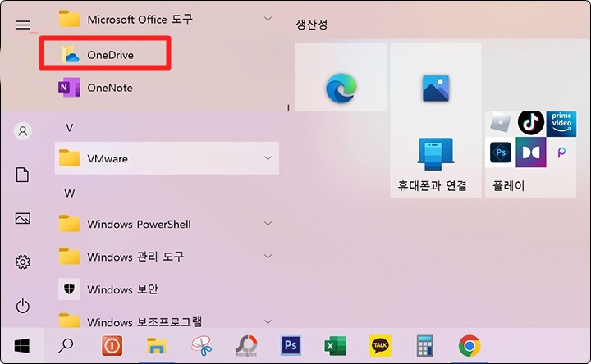Screen dimensions: 591x364
Task: Click the Windows Start button
Action: (22, 346)
